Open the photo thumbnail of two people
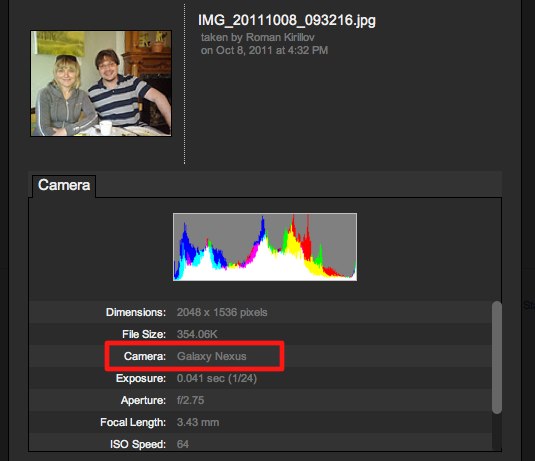Screen dimensions: 535x461 pos(101,84)
